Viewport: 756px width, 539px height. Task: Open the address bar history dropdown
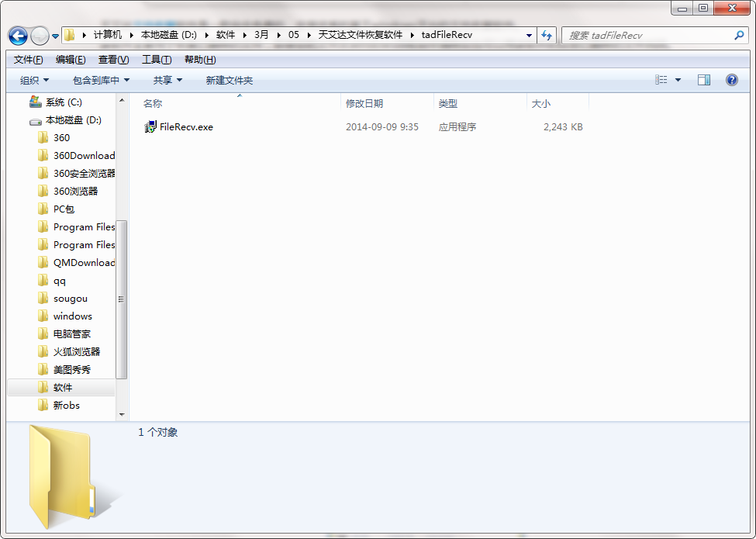[529, 35]
